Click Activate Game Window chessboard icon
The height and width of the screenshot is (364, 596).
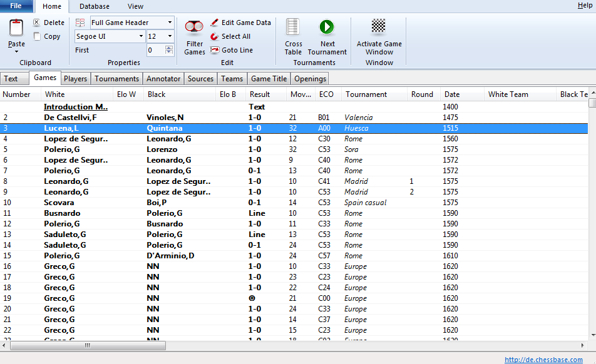click(x=379, y=27)
